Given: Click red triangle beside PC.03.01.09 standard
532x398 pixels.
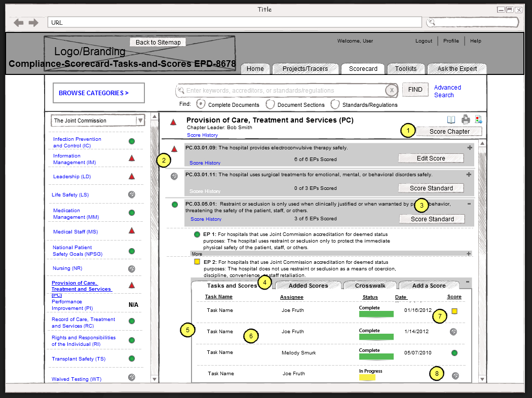Looking at the screenshot, I should tap(174, 149).
